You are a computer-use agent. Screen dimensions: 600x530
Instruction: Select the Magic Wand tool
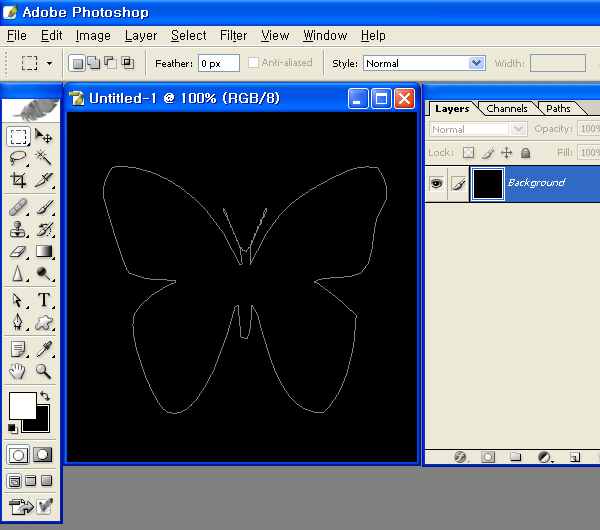pos(43,158)
